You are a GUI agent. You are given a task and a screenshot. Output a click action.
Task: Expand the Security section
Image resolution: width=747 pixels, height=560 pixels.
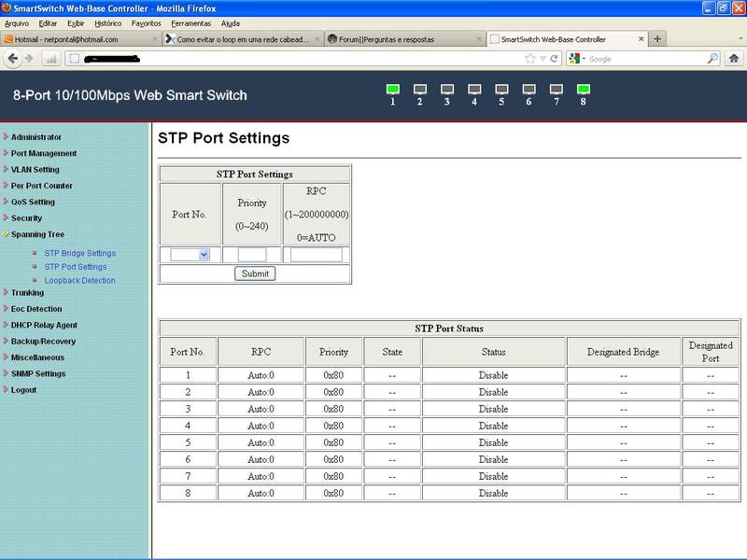(x=27, y=218)
